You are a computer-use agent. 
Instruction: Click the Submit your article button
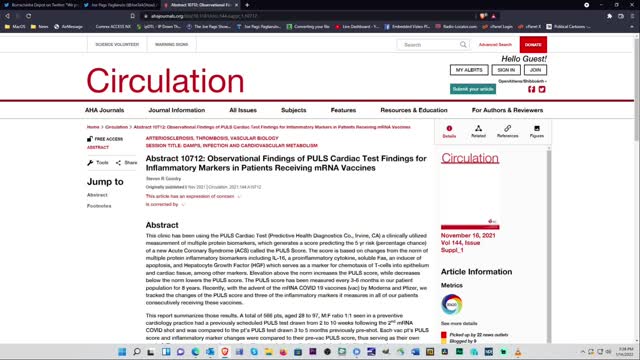tap(473, 89)
